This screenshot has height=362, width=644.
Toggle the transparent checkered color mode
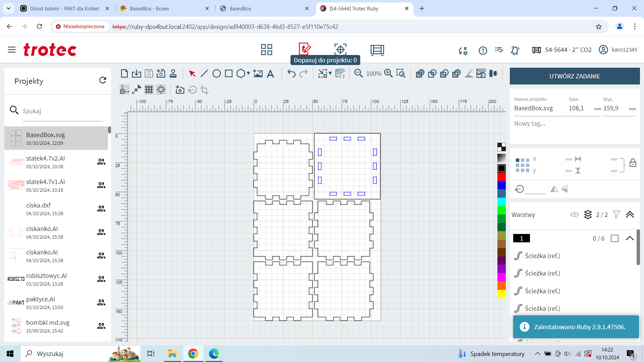click(x=501, y=147)
